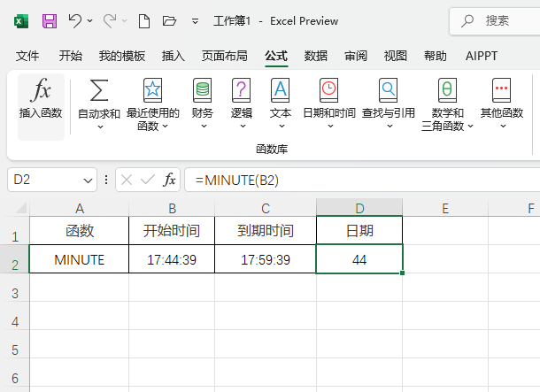The height and width of the screenshot is (392, 540).
Task: Open the redo history dropdown arrow
Action: [125, 21]
